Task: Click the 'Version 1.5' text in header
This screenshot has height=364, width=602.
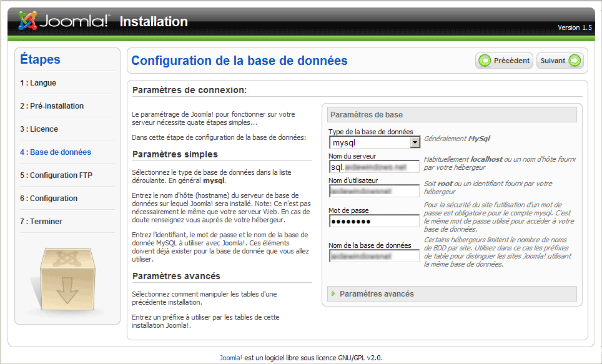Action: click(x=575, y=27)
